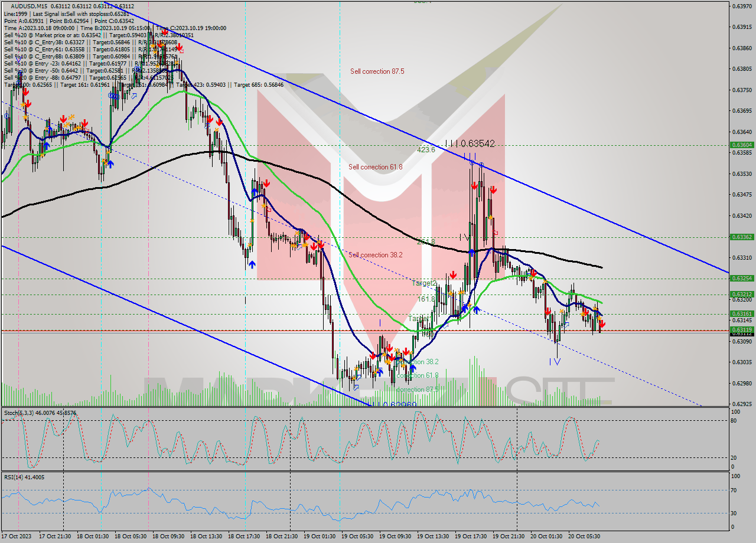Click the '0.62969' low price label

click(399, 404)
